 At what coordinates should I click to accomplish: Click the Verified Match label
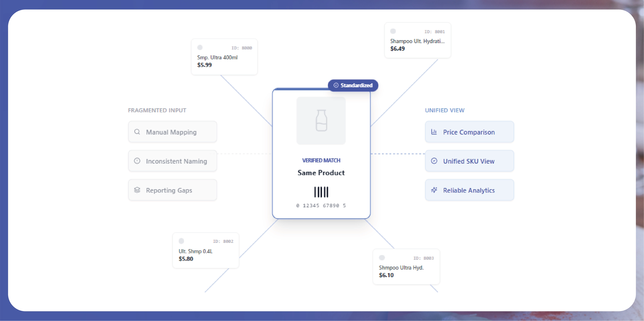(x=321, y=160)
